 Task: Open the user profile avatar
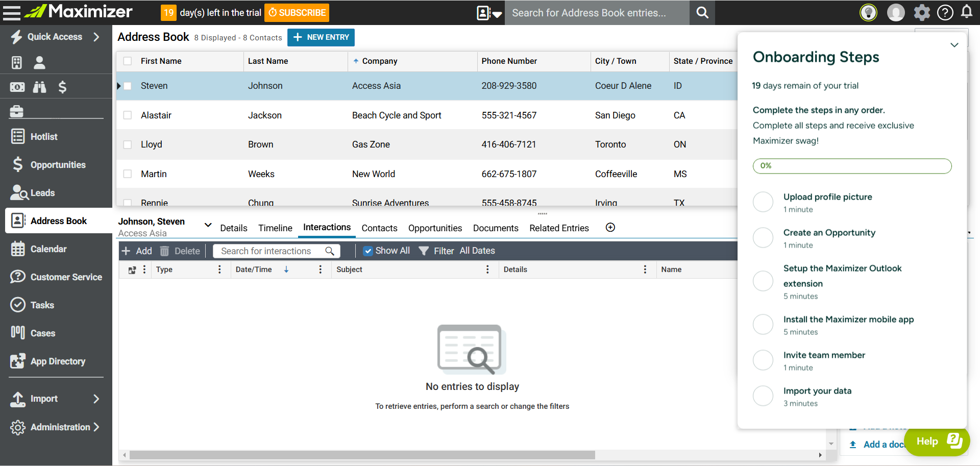[x=896, y=12]
